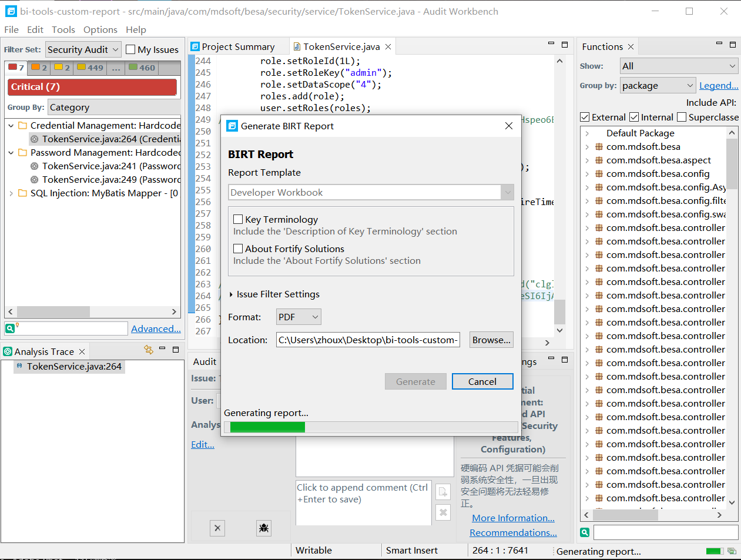The image size is (741, 560).
Task: Close the TokenService.java editor tab
Action: click(388, 46)
